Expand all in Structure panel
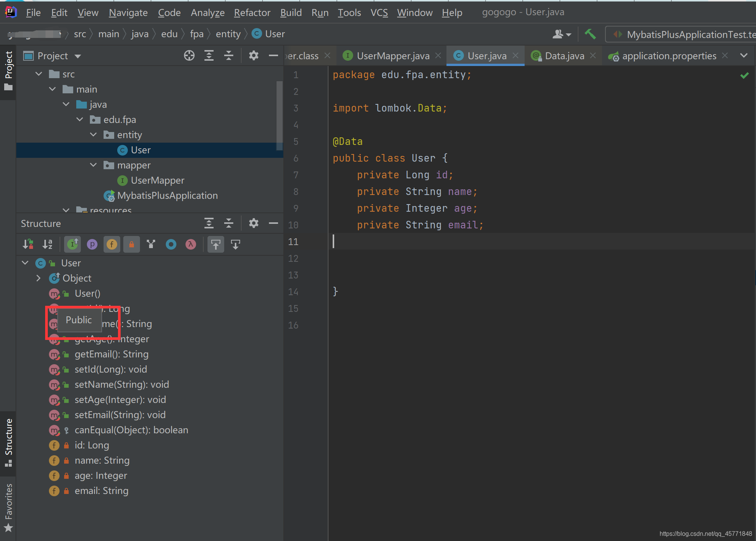Image resolution: width=756 pixels, height=541 pixels. pyautogui.click(x=209, y=223)
